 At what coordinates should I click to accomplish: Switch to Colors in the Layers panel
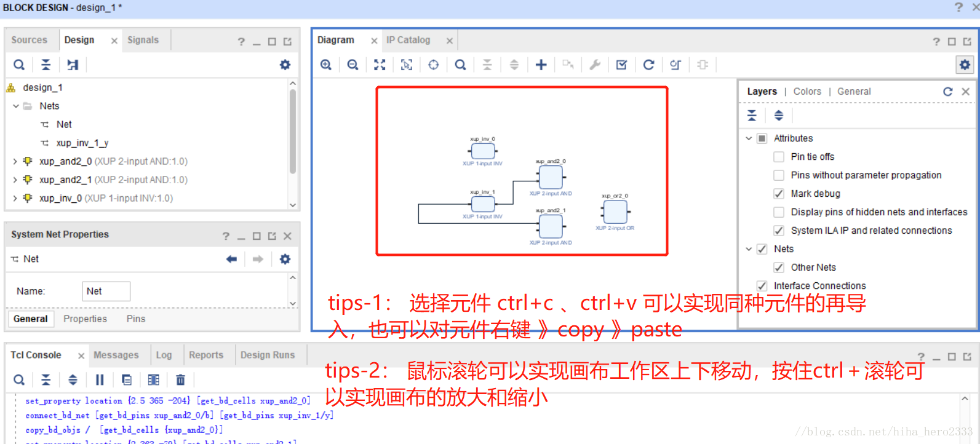point(807,92)
